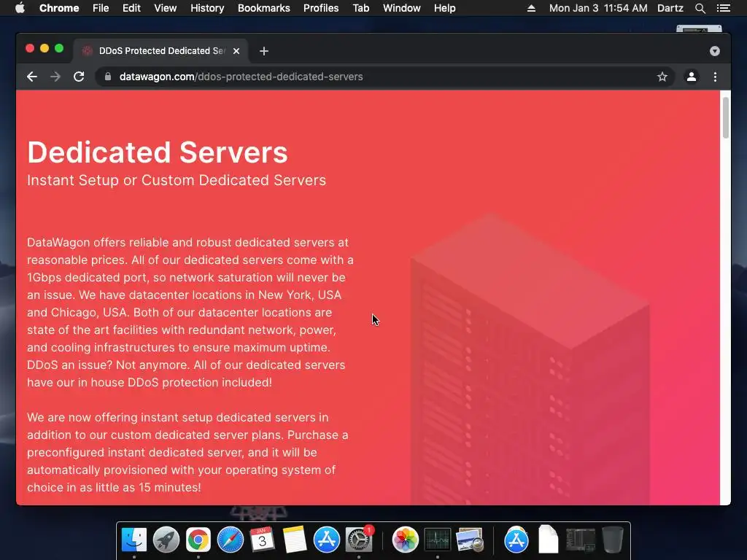Click the eject icon in menu bar
Screen dimensions: 747x560
point(531,8)
